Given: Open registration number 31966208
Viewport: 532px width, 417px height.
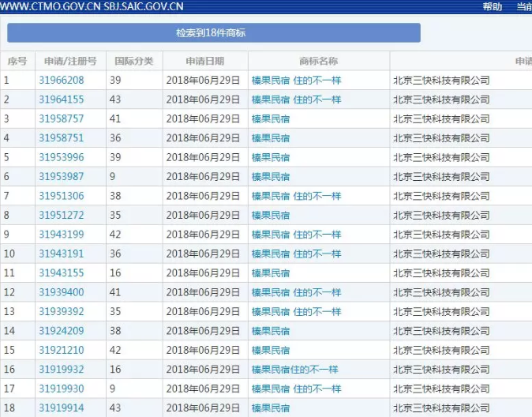Looking at the screenshot, I should point(61,80).
